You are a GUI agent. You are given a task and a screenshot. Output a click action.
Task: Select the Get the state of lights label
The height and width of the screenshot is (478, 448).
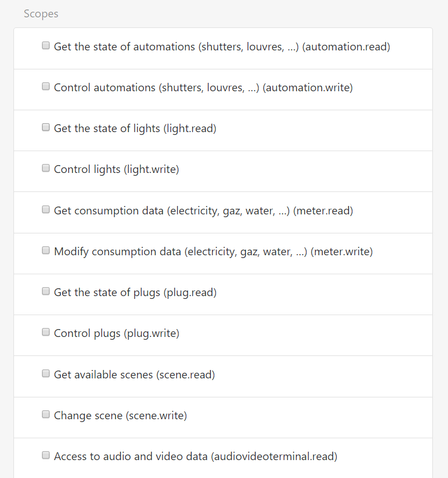point(134,128)
